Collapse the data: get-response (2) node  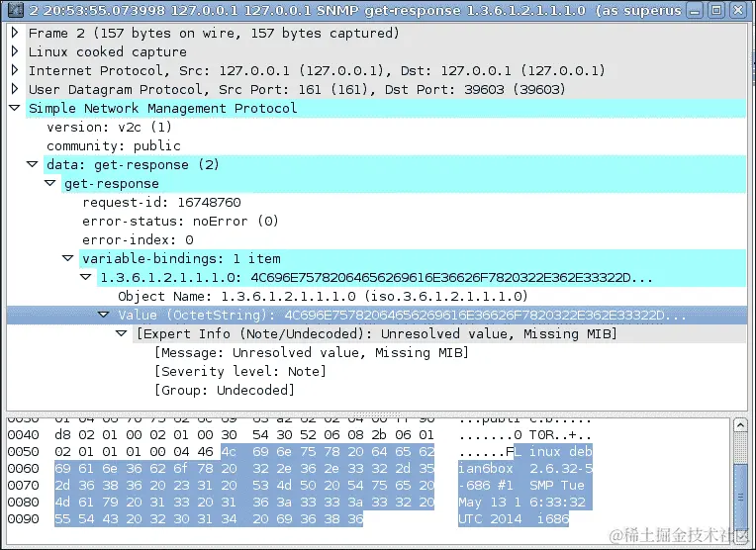click(33, 164)
